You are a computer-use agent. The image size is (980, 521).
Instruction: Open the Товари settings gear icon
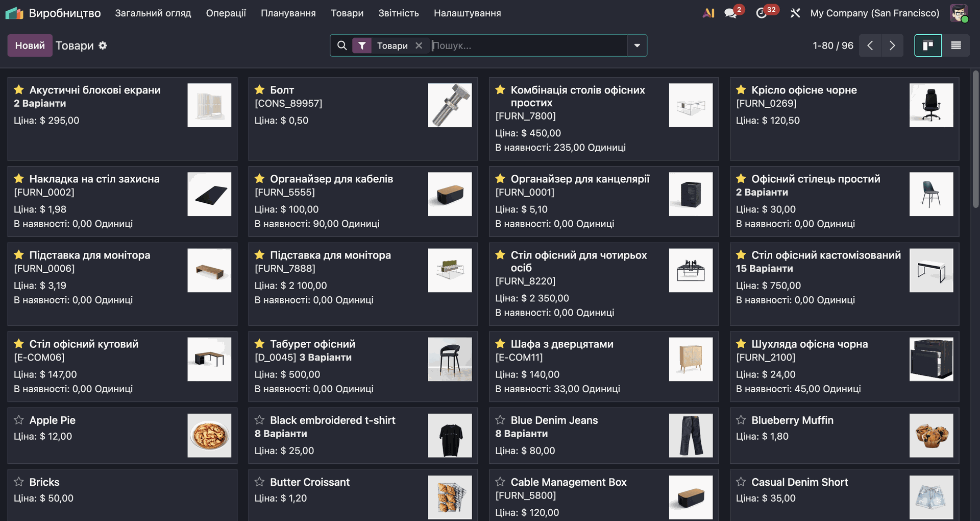click(x=103, y=45)
